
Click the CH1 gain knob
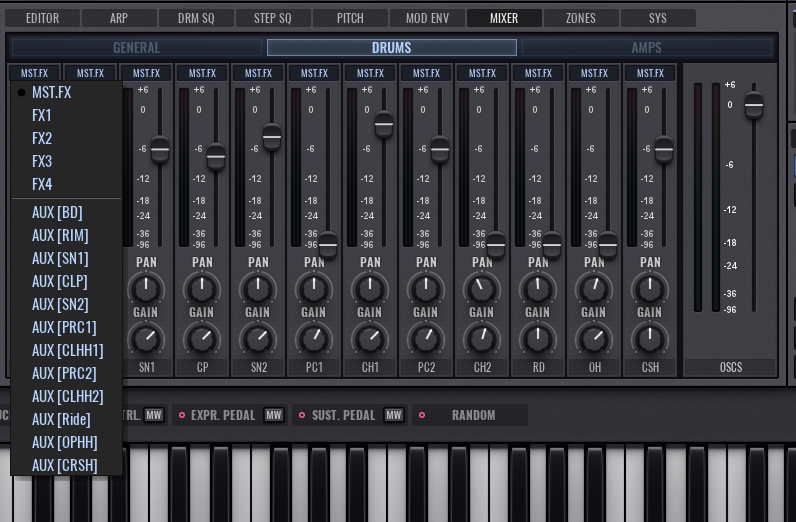(x=370, y=339)
